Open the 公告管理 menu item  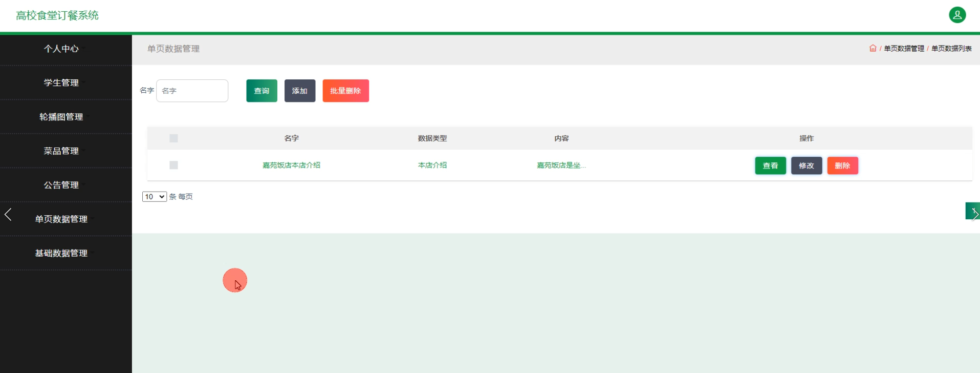point(61,185)
